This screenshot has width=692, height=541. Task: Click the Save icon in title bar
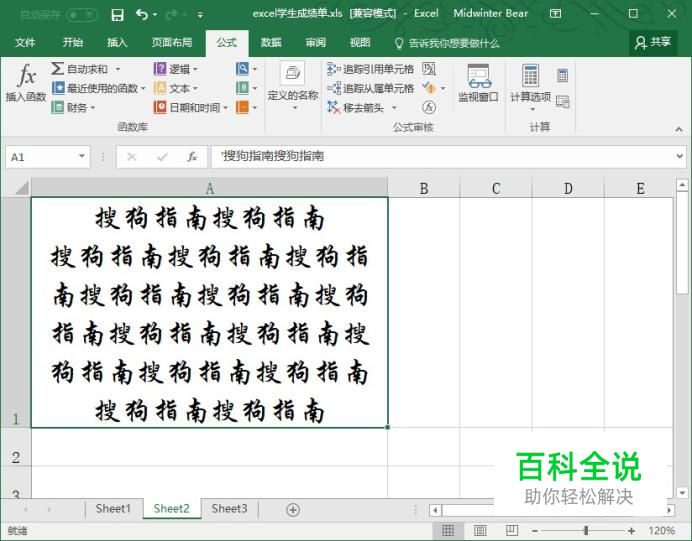[x=117, y=15]
